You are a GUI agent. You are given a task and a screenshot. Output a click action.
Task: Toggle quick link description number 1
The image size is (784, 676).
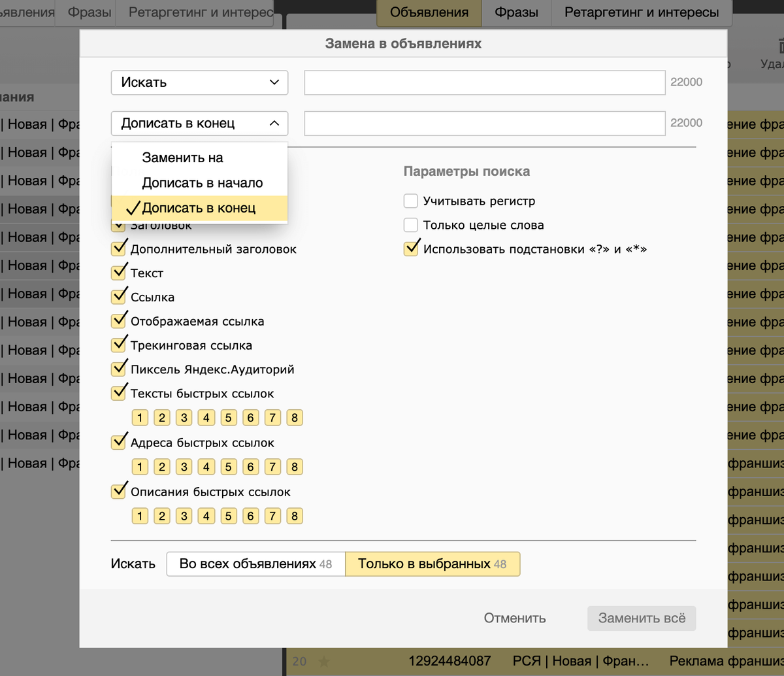[140, 516]
